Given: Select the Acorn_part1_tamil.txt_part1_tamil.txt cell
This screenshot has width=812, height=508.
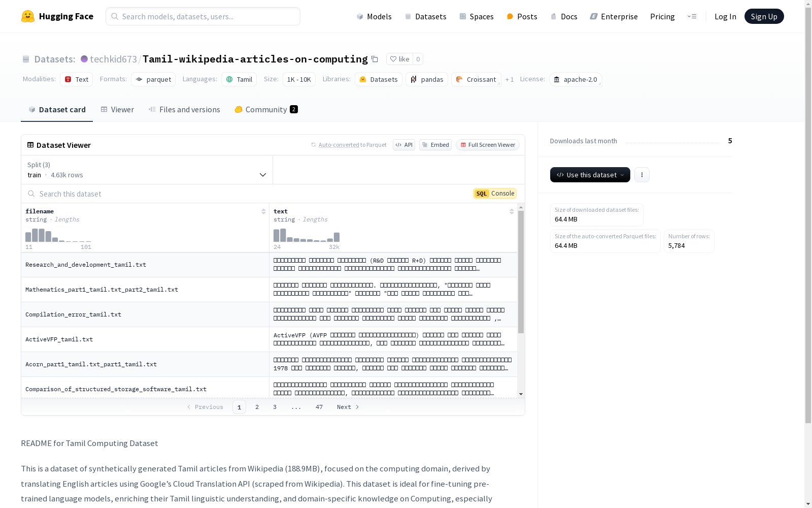Looking at the screenshot, I should [x=145, y=364].
